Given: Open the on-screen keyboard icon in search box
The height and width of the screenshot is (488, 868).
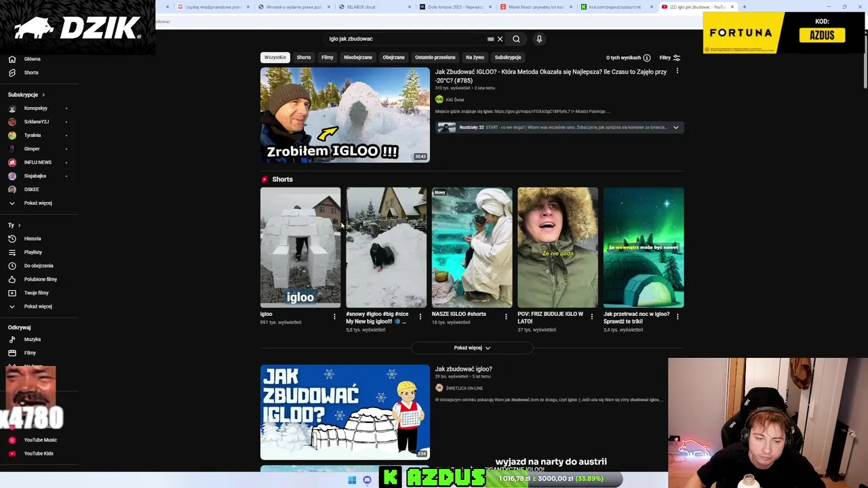Looking at the screenshot, I should (490, 39).
